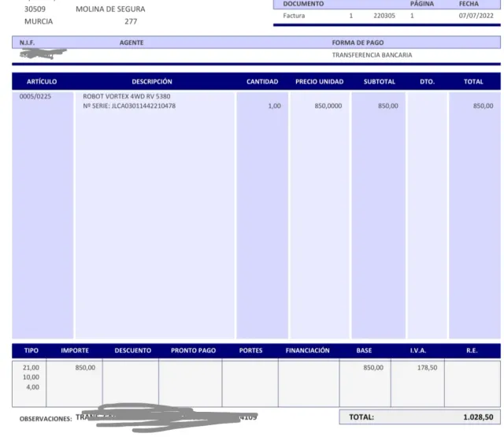The width and height of the screenshot is (504, 437).
Task: Select the invoice number 220305
Action: (x=385, y=16)
